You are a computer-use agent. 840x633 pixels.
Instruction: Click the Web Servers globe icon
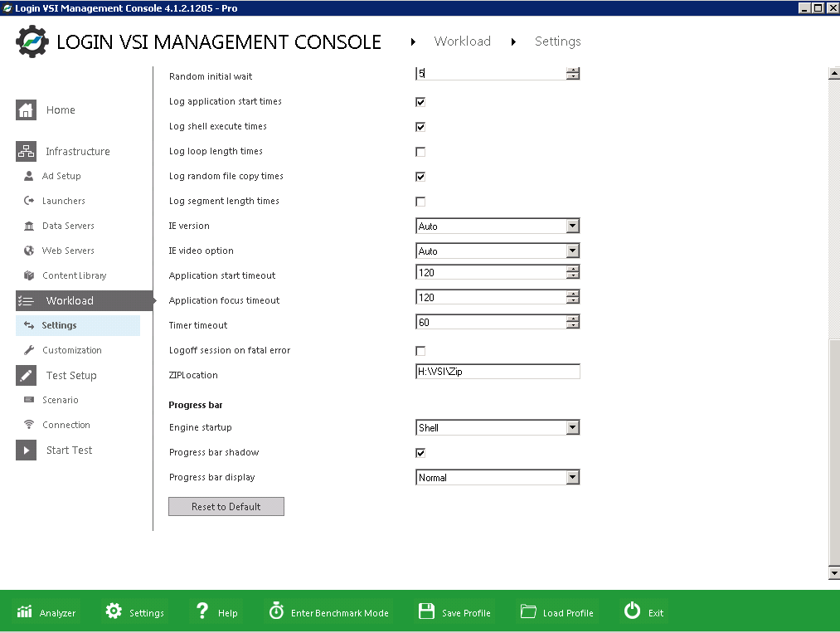pyautogui.click(x=29, y=251)
